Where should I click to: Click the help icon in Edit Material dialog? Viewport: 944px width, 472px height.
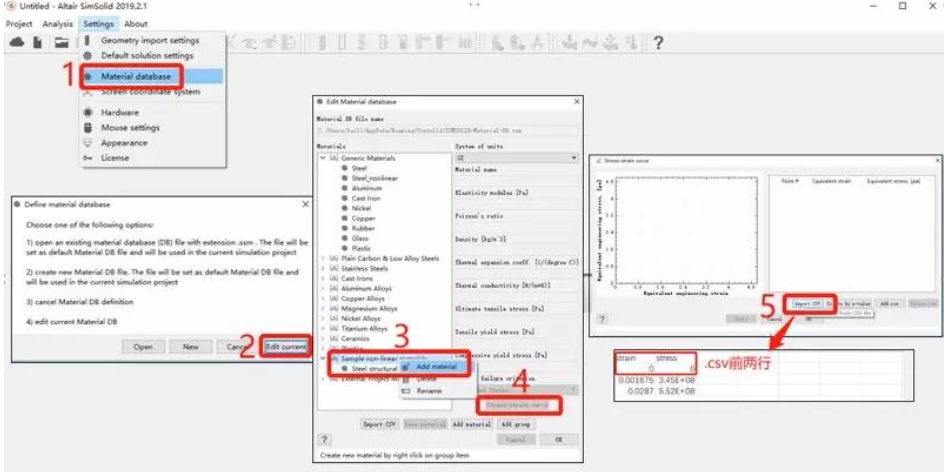tap(325, 439)
